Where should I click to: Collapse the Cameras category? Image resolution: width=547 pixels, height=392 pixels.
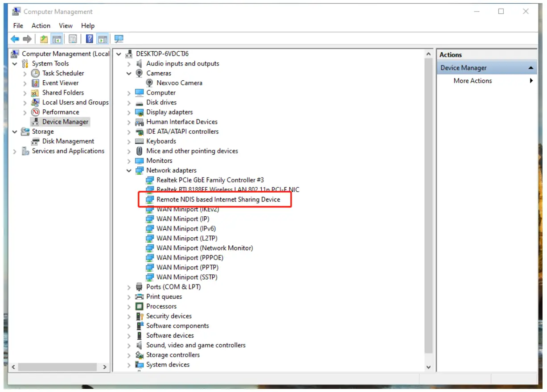pyautogui.click(x=129, y=74)
